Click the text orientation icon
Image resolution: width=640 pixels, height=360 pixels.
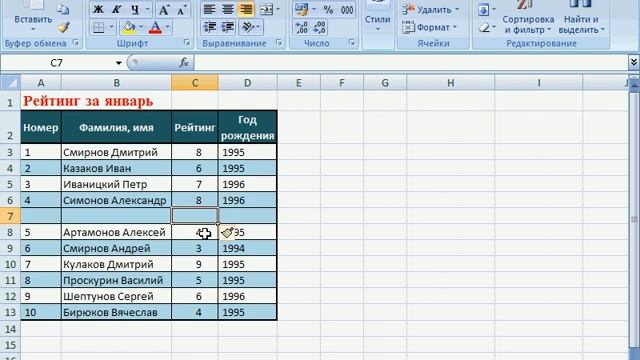tap(248, 27)
